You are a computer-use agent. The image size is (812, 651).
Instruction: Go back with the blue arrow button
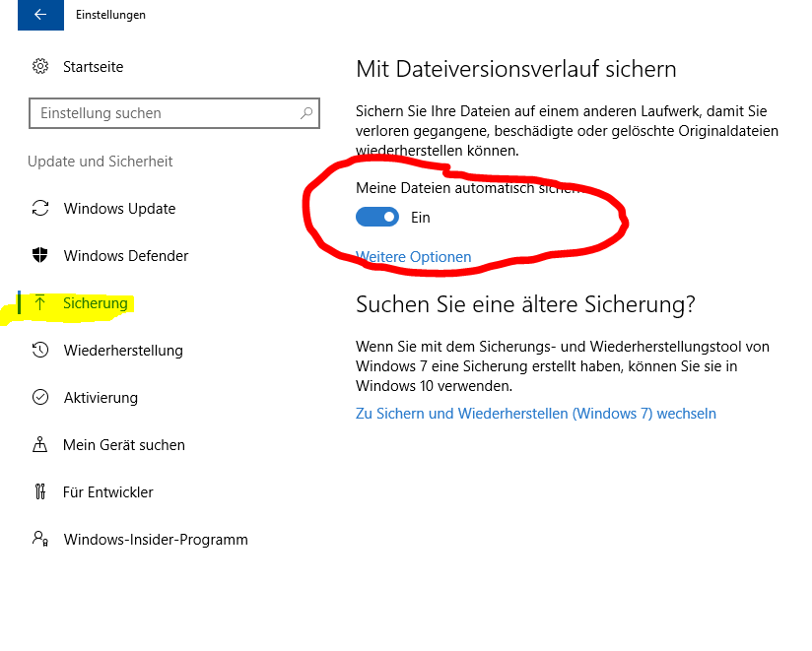coord(41,15)
